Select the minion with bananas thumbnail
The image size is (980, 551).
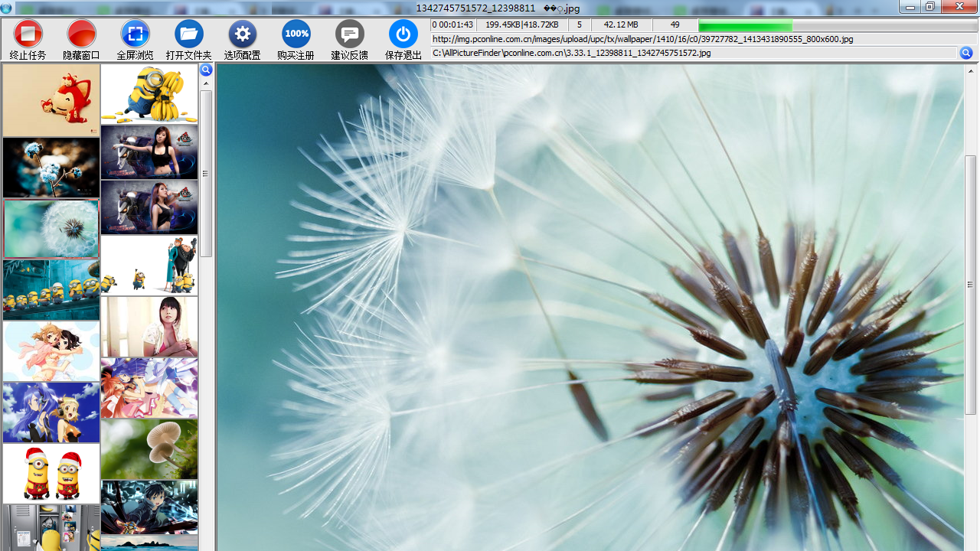[149, 93]
